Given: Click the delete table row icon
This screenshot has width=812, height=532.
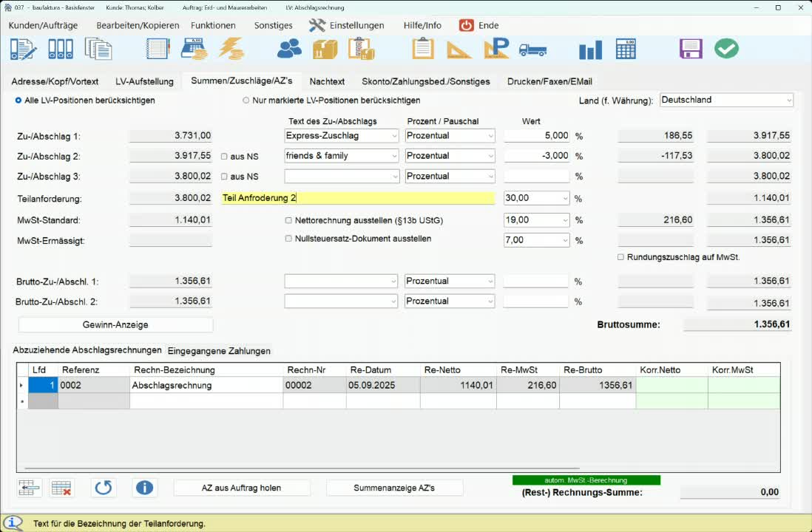Looking at the screenshot, I should point(61,488).
